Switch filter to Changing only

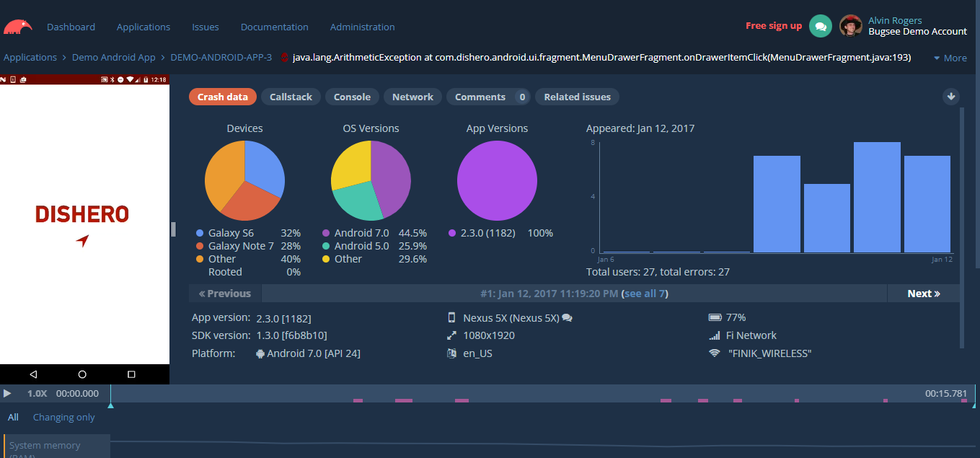pos(63,417)
